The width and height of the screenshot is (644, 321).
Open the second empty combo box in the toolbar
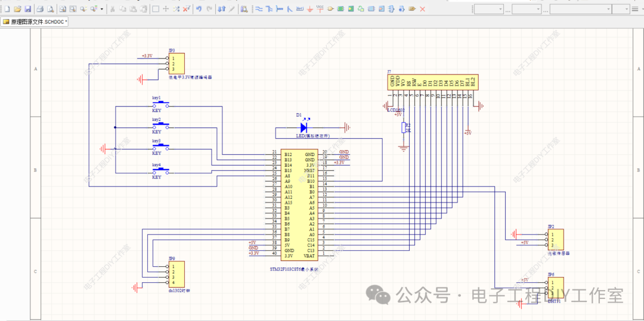coord(527,9)
